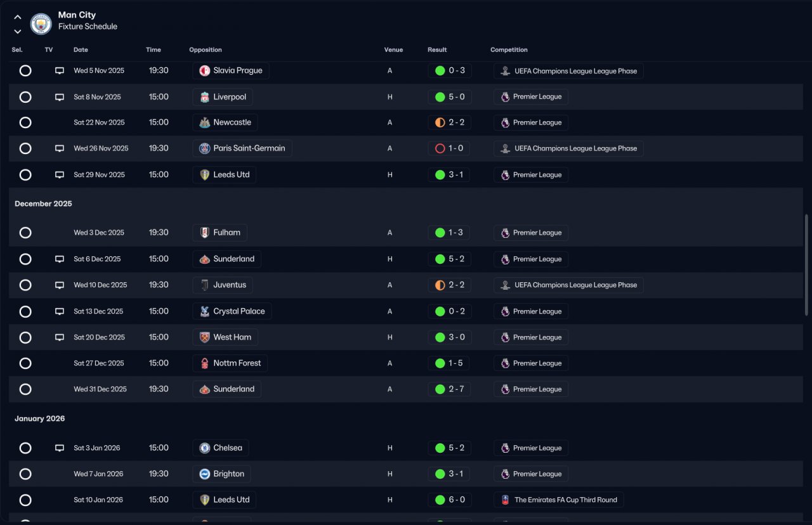Collapse the December 2025 month section
Image resolution: width=812 pixels, height=525 pixels.
pyautogui.click(x=43, y=204)
